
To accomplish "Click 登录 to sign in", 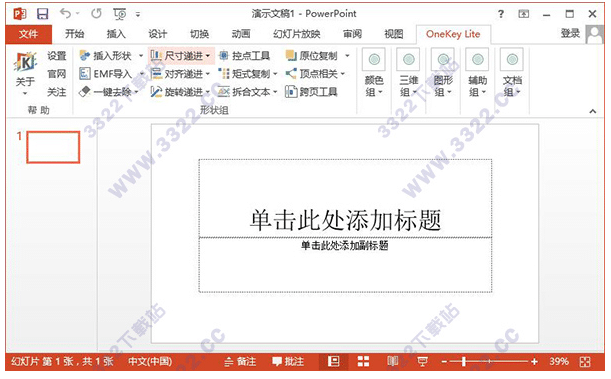I will pos(570,34).
